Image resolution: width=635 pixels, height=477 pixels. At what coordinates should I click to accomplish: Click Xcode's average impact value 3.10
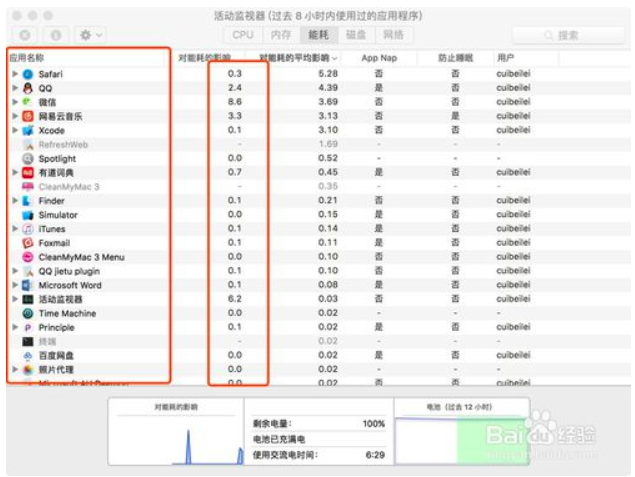point(328,130)
